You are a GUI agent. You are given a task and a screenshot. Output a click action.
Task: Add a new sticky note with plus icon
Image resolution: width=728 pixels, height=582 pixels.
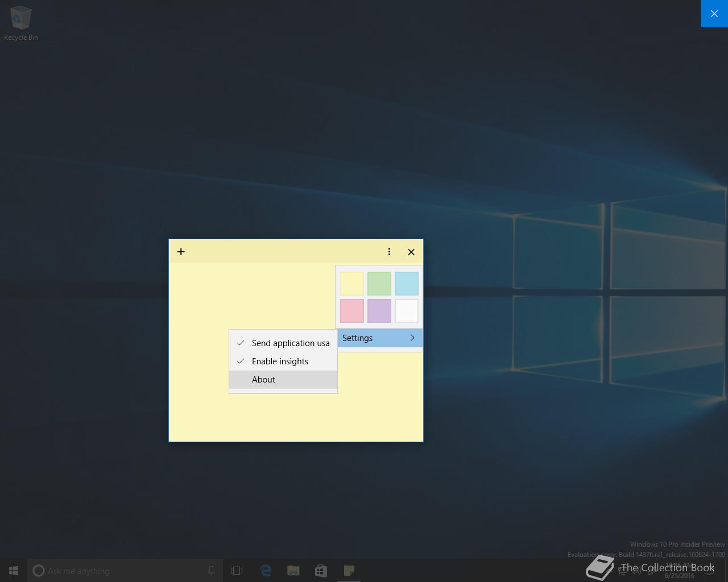(181, 252)
